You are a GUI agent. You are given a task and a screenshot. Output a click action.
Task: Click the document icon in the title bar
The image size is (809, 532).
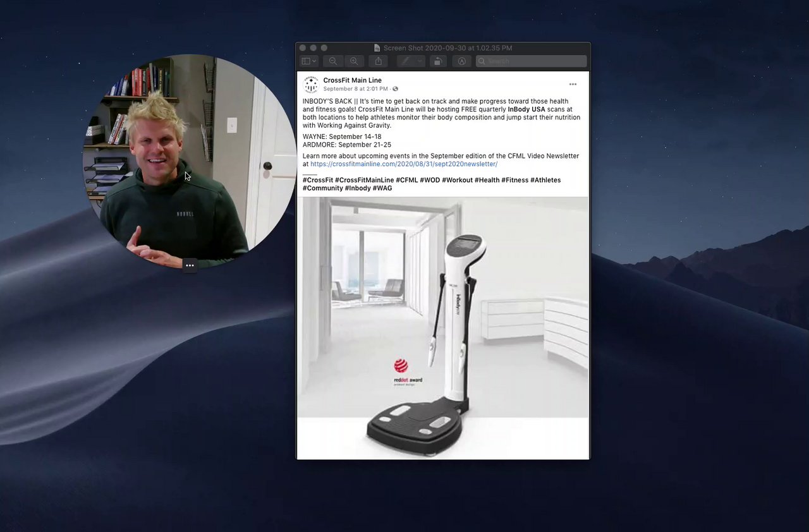click(x=377, y=48)
